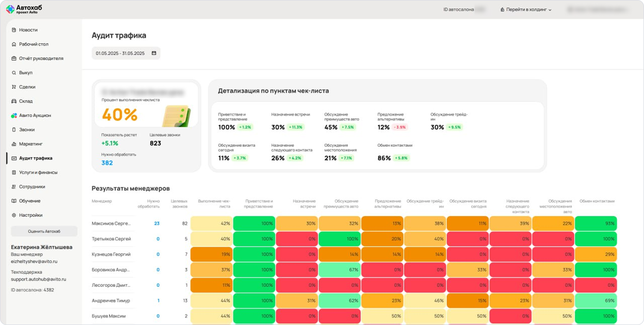Click the Авито Аукцион colored dots icon

coord(14,115)
